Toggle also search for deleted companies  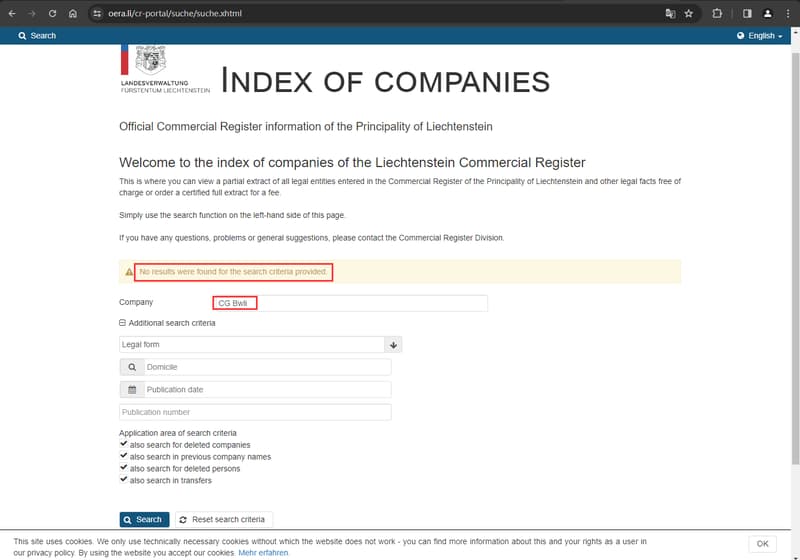tap(123, 444)
